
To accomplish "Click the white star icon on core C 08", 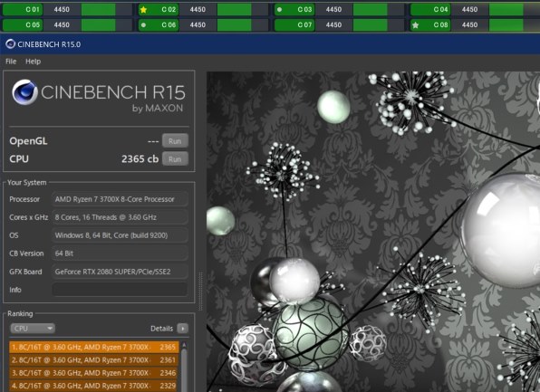I will [415, 24].
